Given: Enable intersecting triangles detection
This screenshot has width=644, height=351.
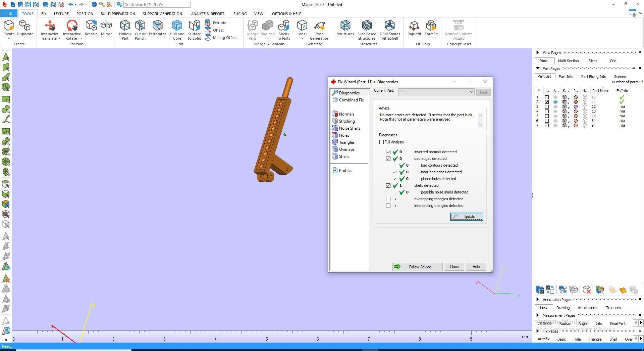Looking at the screenshot, I should pyautogui.click(x=388, y=206).
